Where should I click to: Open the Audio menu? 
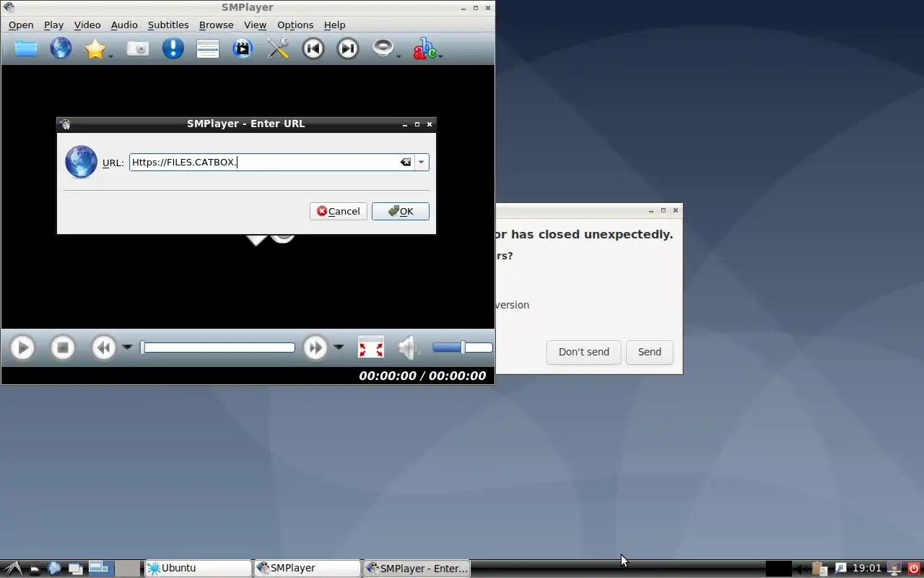[124, 25]
